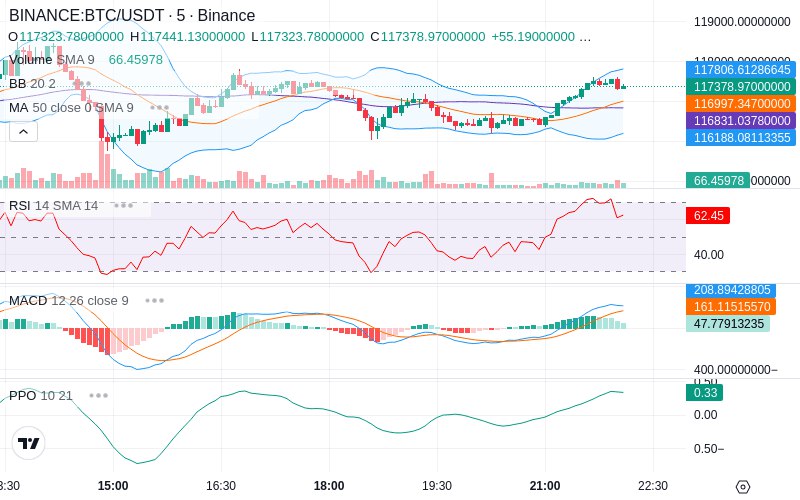Open the TradingView logo link

tap(28, 443)
